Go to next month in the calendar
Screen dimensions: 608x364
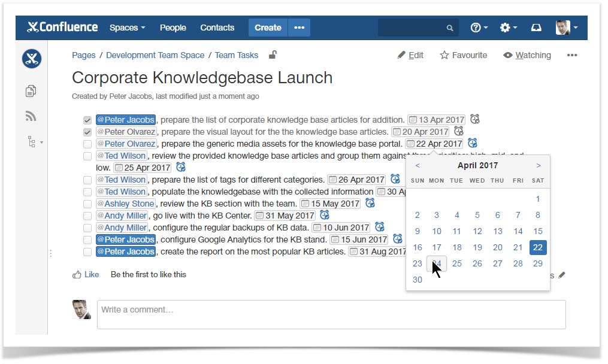539,166
